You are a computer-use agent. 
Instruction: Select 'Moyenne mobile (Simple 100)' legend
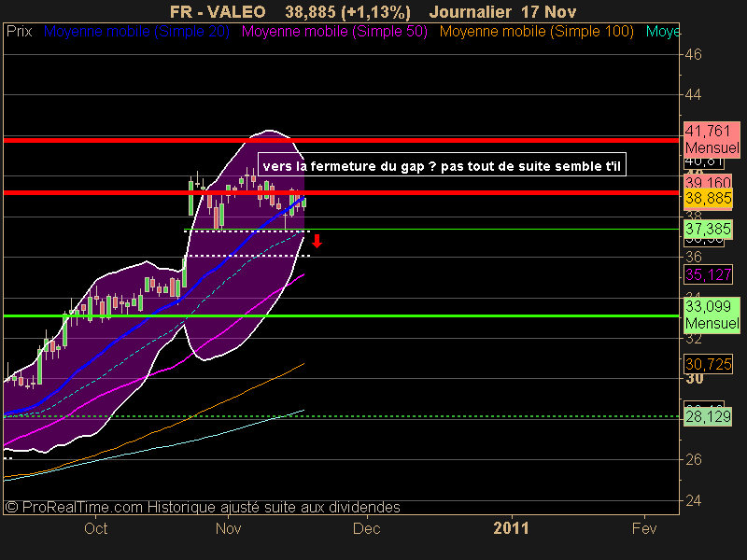pos(536,32)
